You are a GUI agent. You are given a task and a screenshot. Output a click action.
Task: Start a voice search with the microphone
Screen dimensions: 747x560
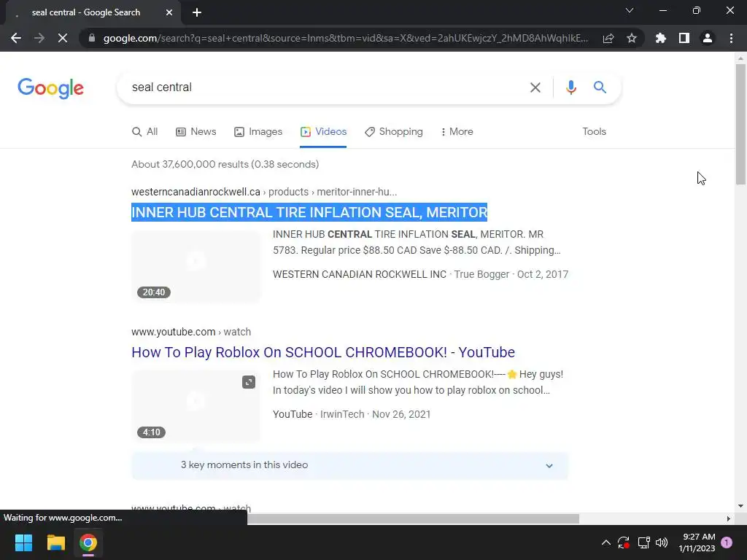coord(570,87)
